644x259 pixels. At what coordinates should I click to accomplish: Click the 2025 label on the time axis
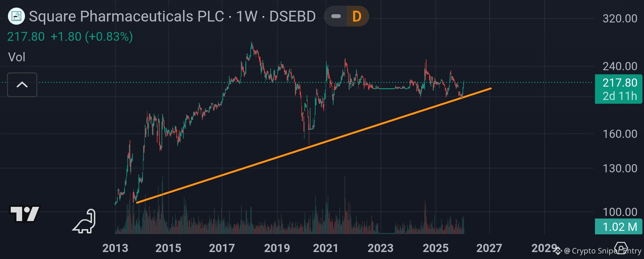pyautogui.click(x=435, y=248)
